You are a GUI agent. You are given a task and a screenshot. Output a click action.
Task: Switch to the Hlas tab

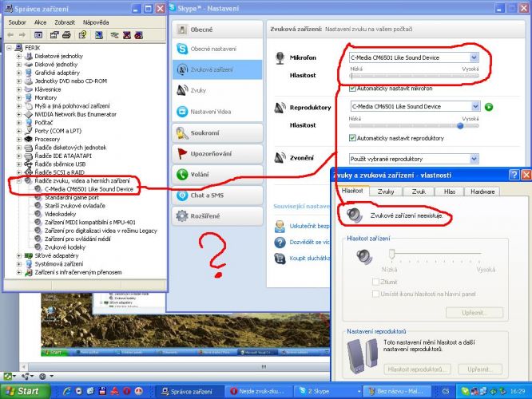pos(450,192)
